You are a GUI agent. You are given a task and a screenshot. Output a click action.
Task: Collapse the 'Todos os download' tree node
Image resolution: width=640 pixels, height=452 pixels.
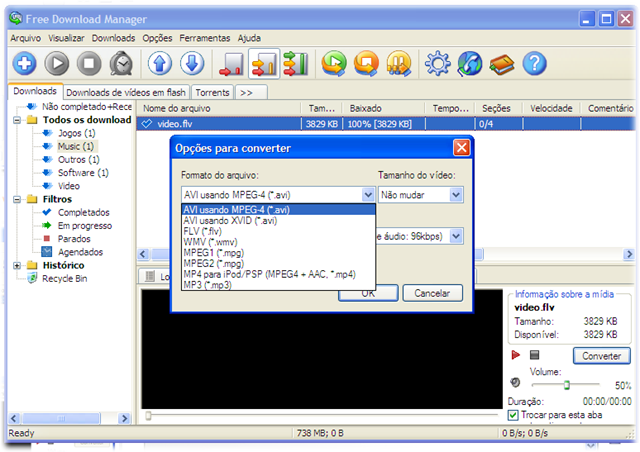[x=17, y=120]
